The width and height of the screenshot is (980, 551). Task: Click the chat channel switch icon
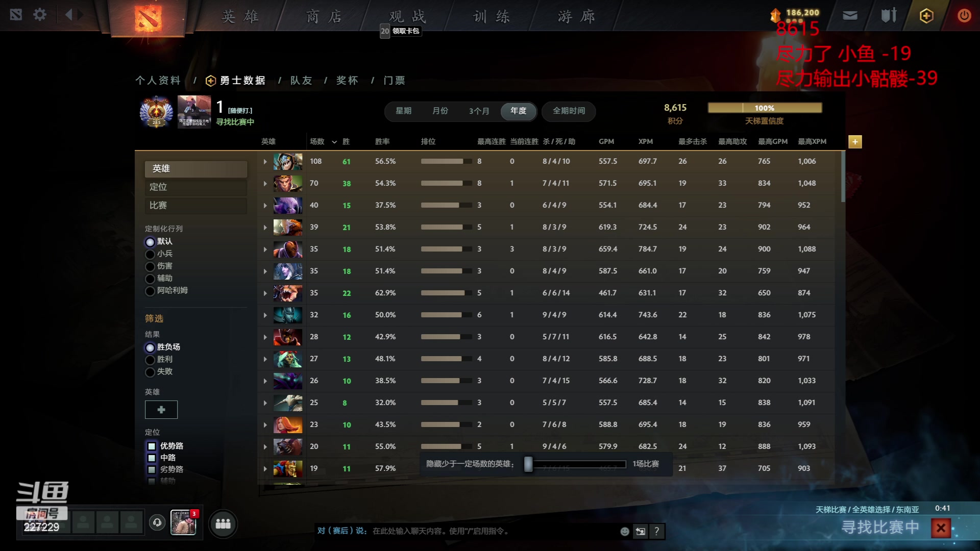tap(640, 532)
